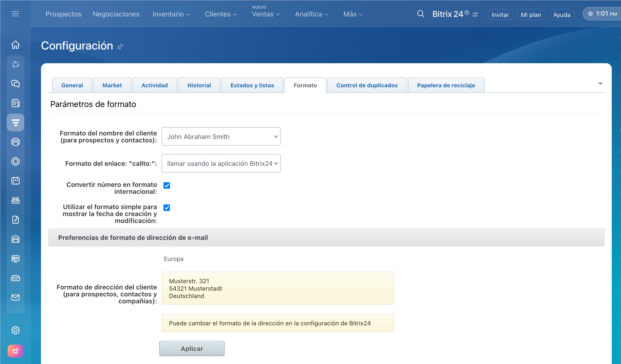This screenshot has width=621, height=364.
Task: Pin the Configuración page with pin icon
Action: 120,46
